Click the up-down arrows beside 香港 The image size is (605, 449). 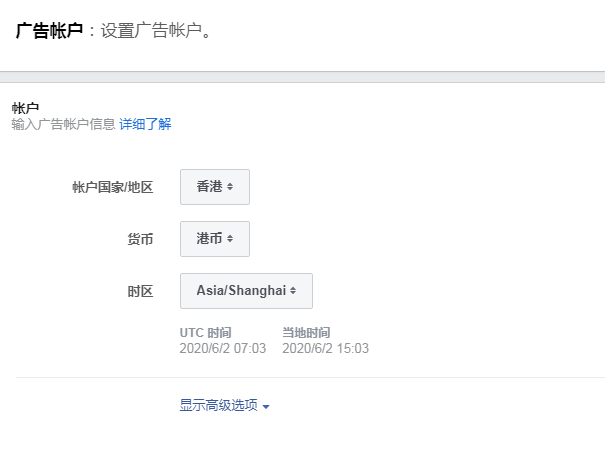pos(230,187)
